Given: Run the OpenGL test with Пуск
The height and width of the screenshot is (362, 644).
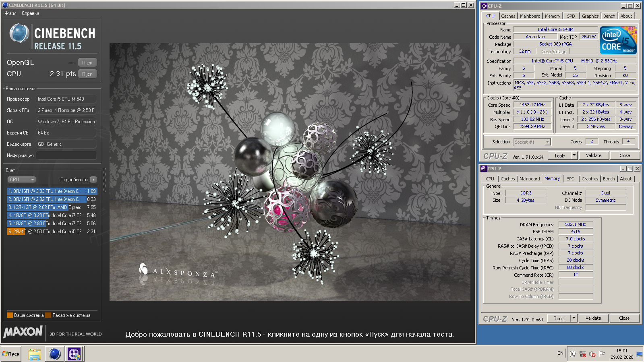Looking at the screenshot, I should coord(87,63).
